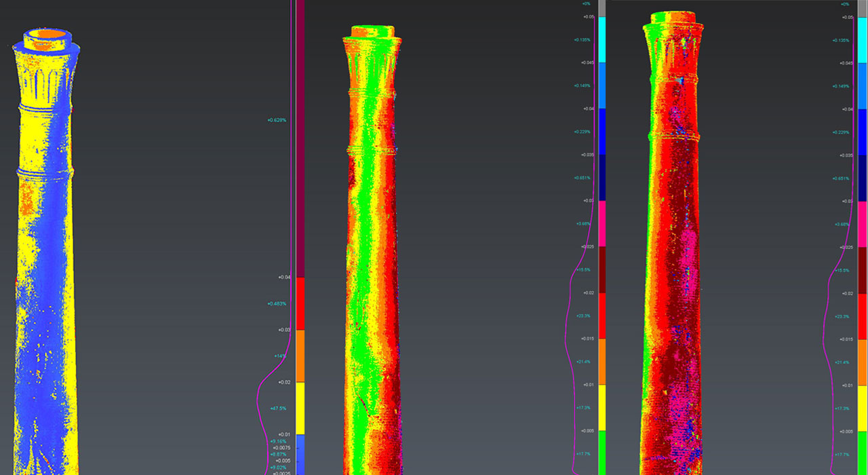868x475 pixels.
Task: Select +0.651% label on last view's scale
Action: pyautogui.click(x=841, y=178)
